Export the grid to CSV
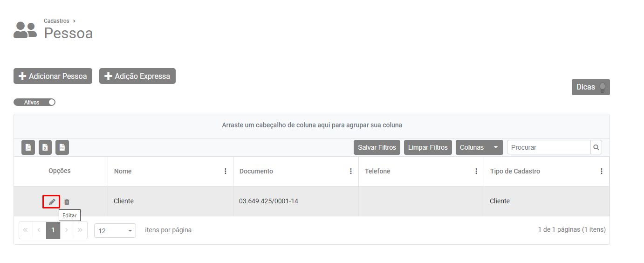 62,147
